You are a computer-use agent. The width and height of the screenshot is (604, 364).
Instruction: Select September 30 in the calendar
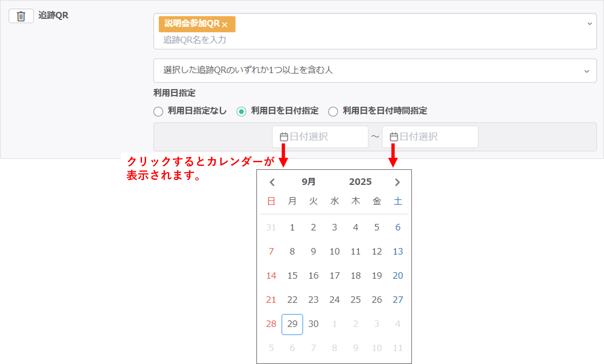click(x=313, y=324)
